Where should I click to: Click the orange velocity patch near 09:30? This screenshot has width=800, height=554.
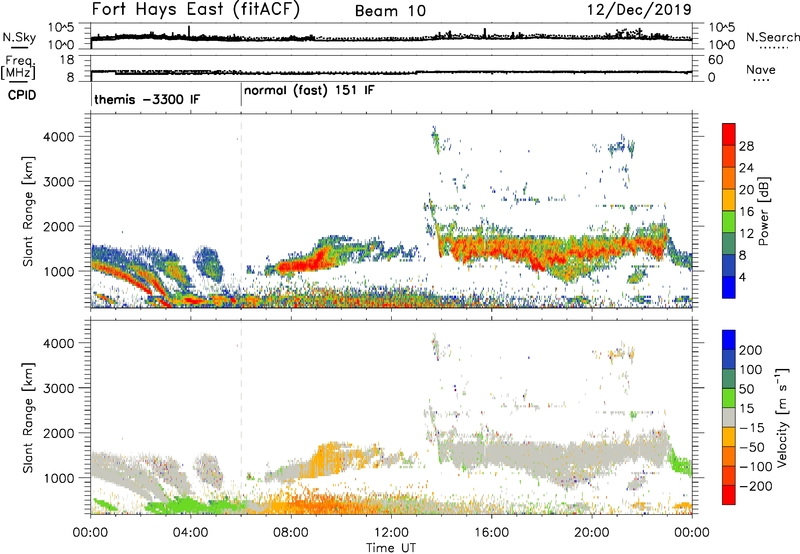[x=327, y=458]
